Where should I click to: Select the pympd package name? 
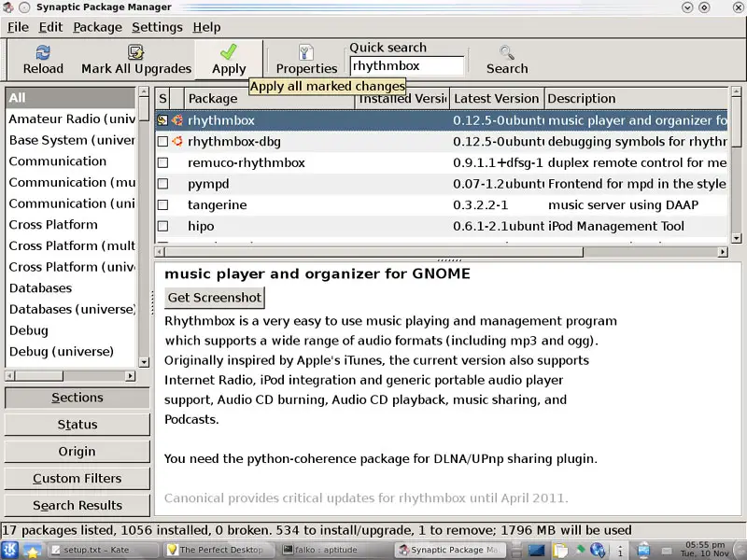pos(208,184)
